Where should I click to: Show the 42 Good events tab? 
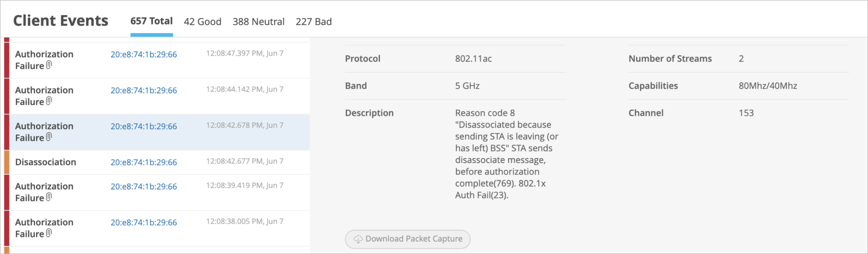(202, 22)
